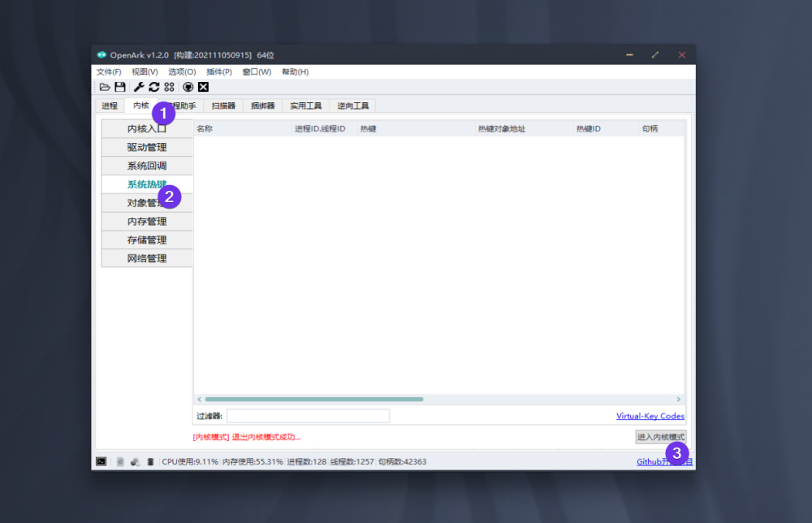
Task: Open the 选项(O) menu
Action: (x=182, y=72)
